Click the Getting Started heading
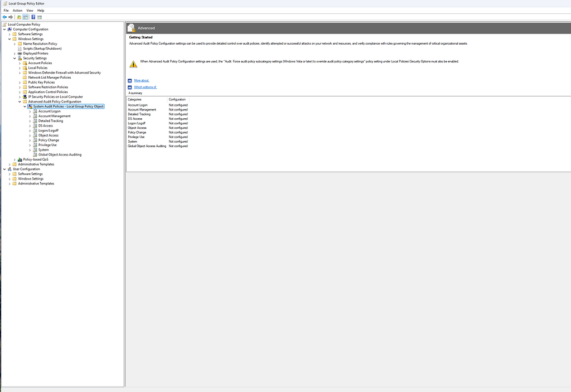Viewport: 571px width, 392px height. pyautogui.click(x=141, y=37)
